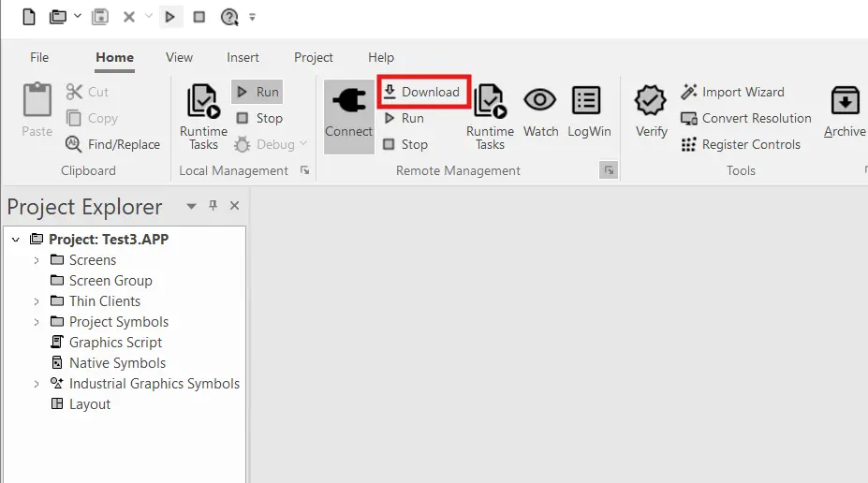Viewport: 868px width, 483px height.
Task: Open the Watch eye icon
Action: (x=540, y=102)
